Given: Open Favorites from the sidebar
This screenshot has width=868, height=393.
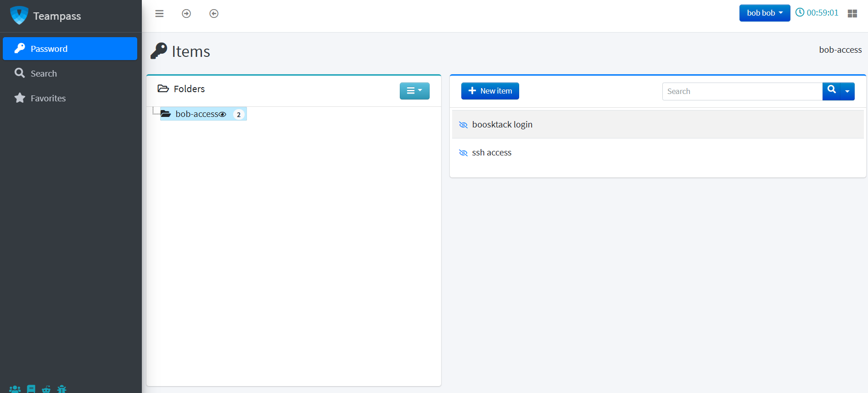Looking at the screenshot, I should coord(70,98).
